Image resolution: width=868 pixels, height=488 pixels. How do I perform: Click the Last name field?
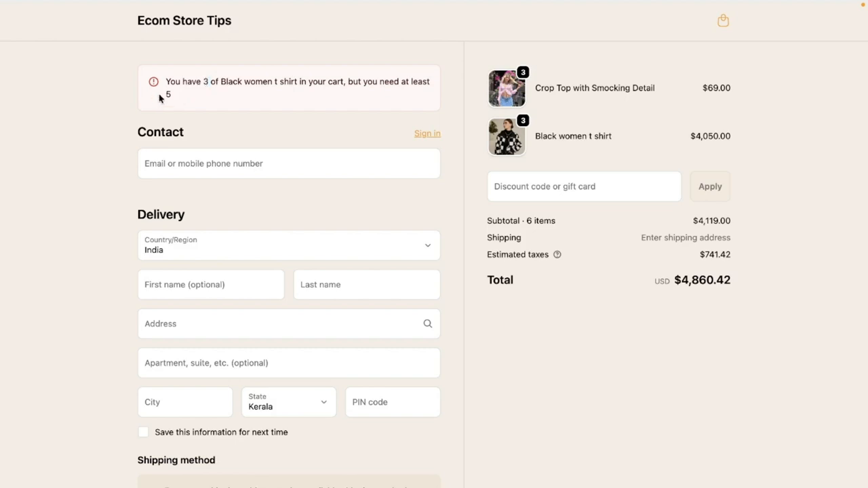pyautogui.click(x=367, y=285)
